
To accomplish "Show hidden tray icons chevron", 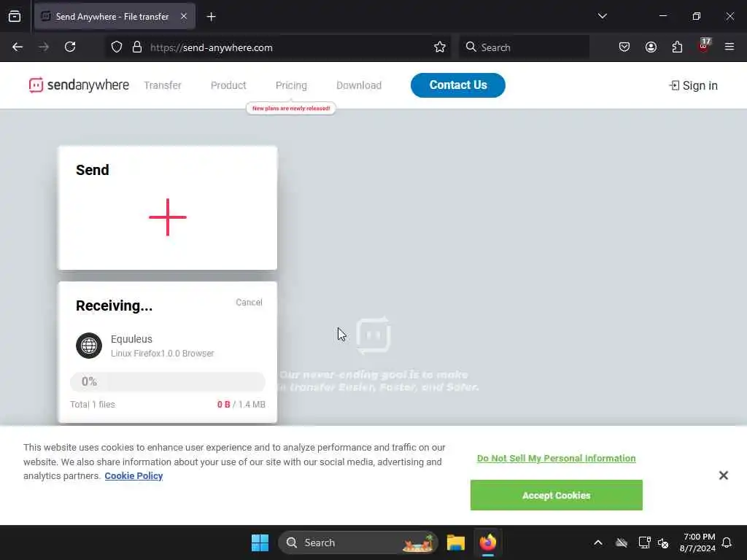I will [x=598, y=542].
